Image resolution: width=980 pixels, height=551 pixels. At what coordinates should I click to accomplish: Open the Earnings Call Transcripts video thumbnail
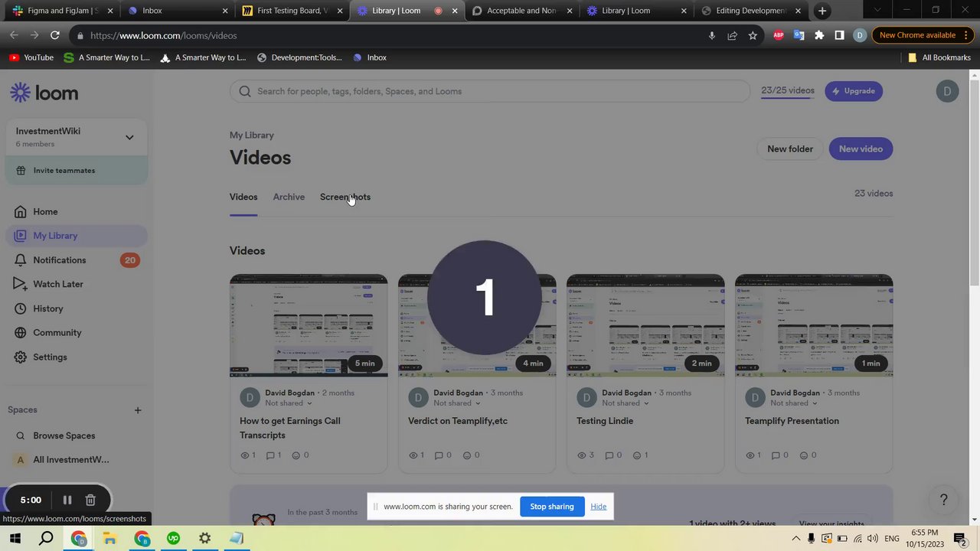(x=309, y=326)
